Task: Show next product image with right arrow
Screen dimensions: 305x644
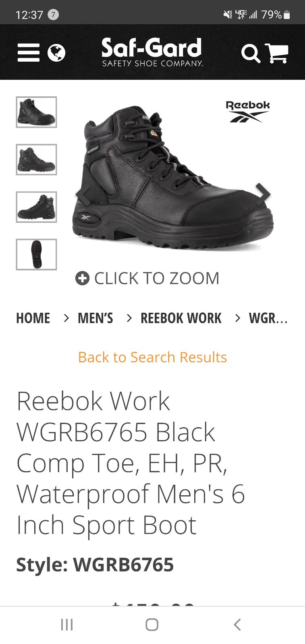Action: (x=263, y=194)
